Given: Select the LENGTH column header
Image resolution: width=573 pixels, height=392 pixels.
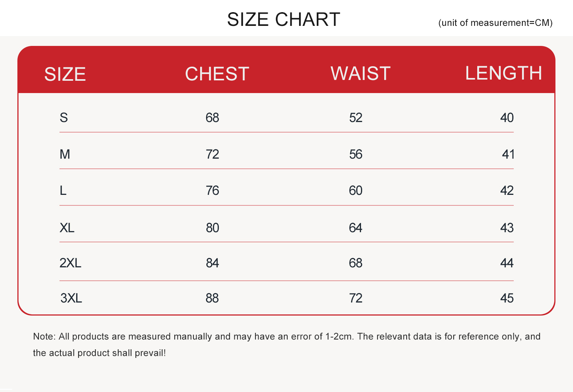Looking at the screenshot, I should point(504,73).
